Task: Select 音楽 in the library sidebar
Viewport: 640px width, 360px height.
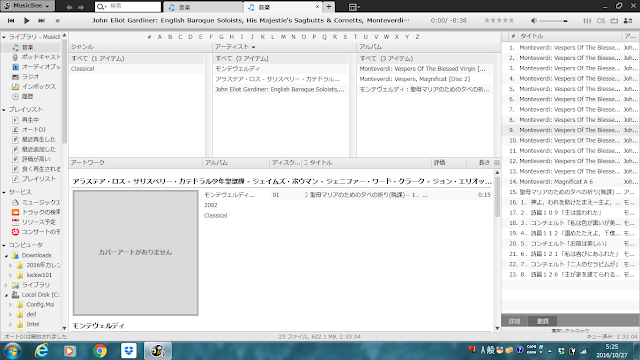Action: [27, 47]
